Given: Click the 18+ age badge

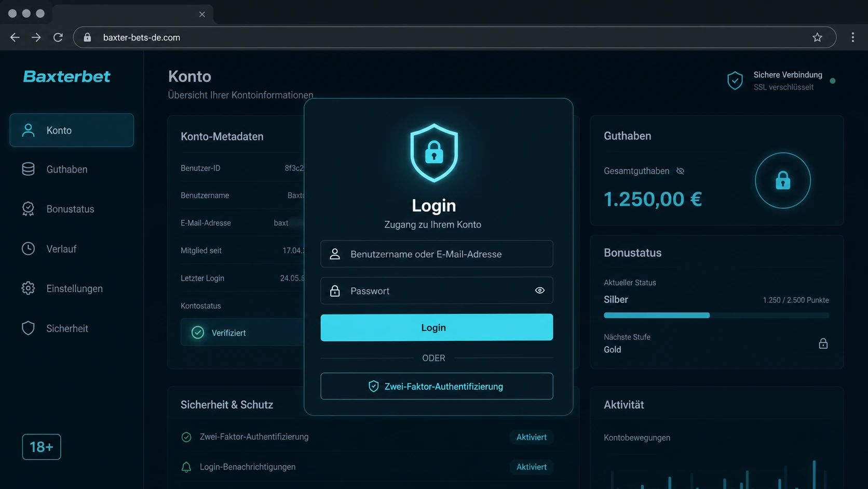Looking at the screenshot, I should [42, 447].
